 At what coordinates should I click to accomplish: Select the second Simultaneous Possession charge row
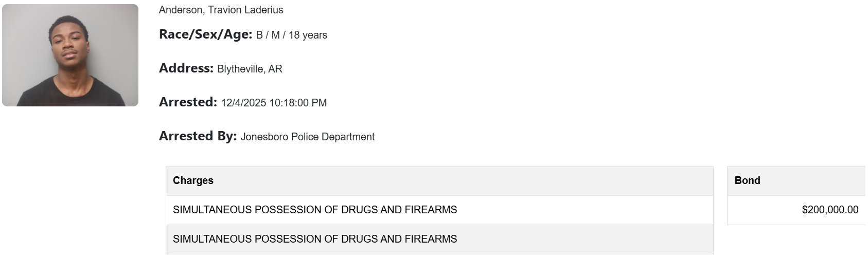coord(315,239)
